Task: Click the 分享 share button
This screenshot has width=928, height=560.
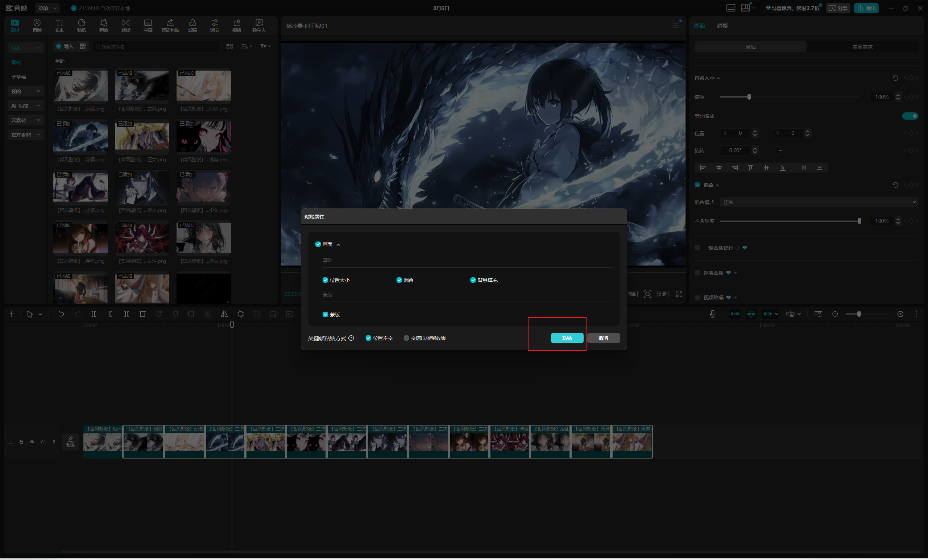Action: coord(838,8)
